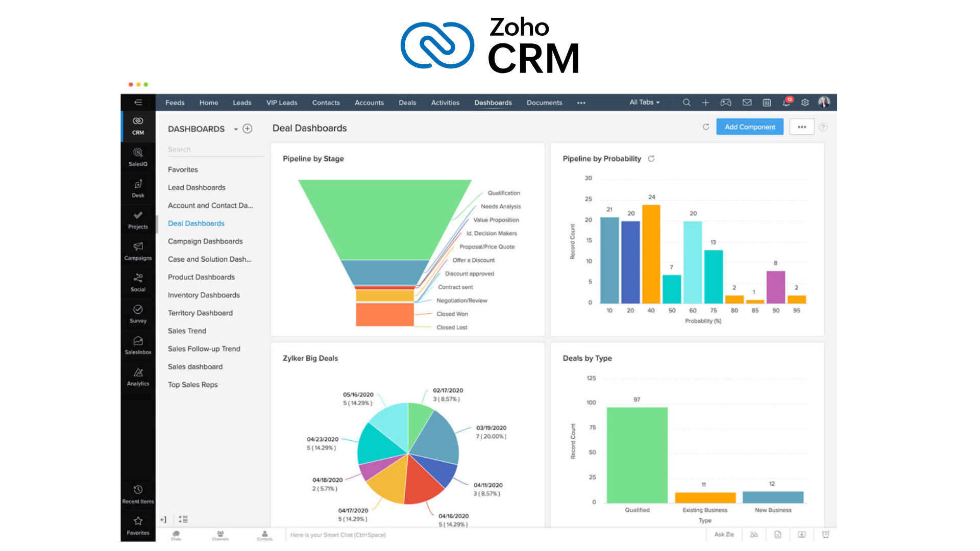Open Analytics from the sidebar
Screen dimensions: 980x551
click(x=138, y=377)
